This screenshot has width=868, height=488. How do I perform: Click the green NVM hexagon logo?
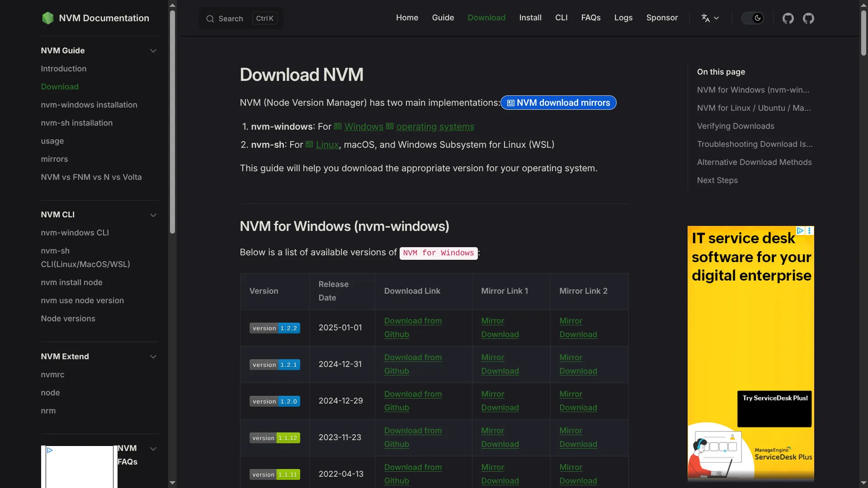pyautogui.click(x=47, y=18)
